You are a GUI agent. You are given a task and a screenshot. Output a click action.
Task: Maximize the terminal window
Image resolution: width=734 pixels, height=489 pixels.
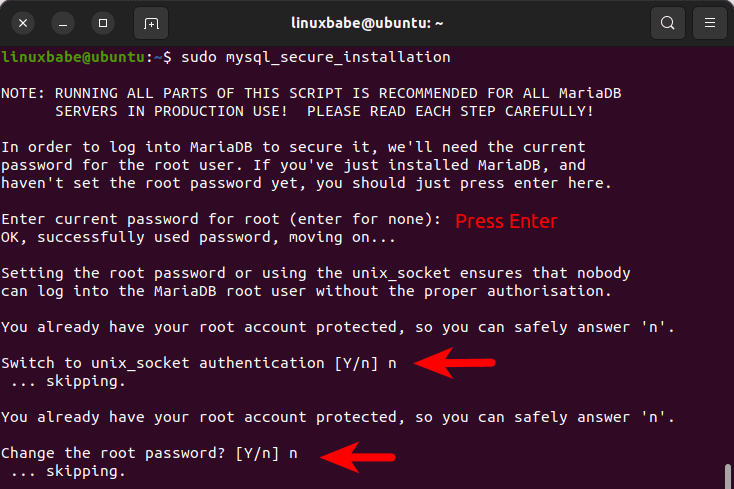(101, 22)
